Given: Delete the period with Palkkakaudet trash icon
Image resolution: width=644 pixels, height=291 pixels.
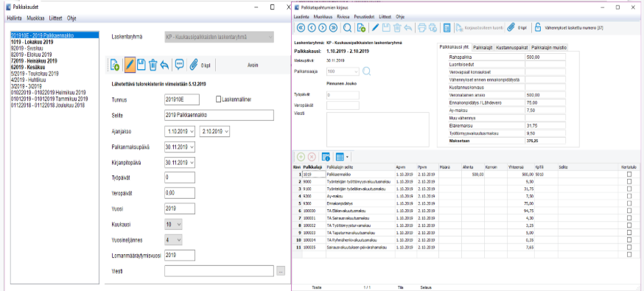Looking at the screenshot, I should click(x=153, y=64).
